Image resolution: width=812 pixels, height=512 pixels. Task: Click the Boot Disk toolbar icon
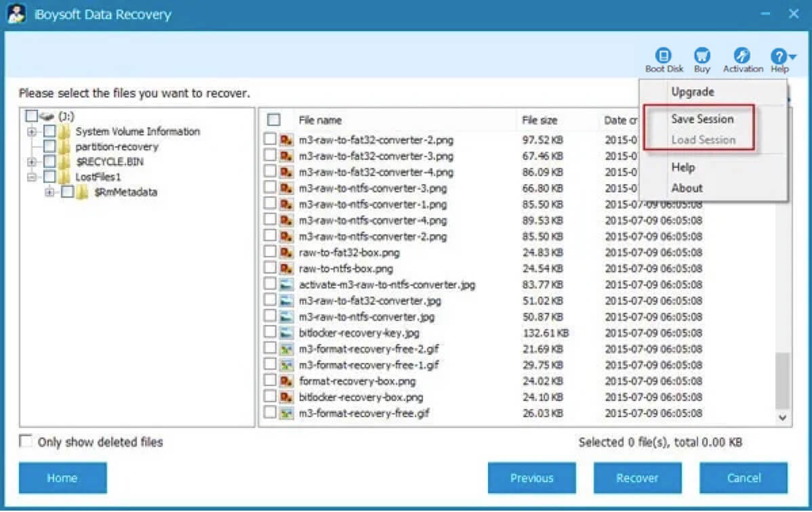coord(664,56)
